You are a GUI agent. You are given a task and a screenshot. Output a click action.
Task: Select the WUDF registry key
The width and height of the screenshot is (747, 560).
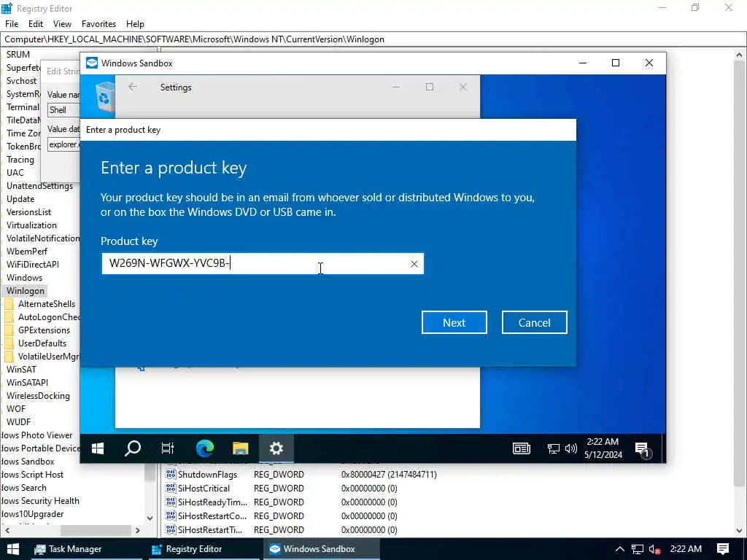[18, 422]
